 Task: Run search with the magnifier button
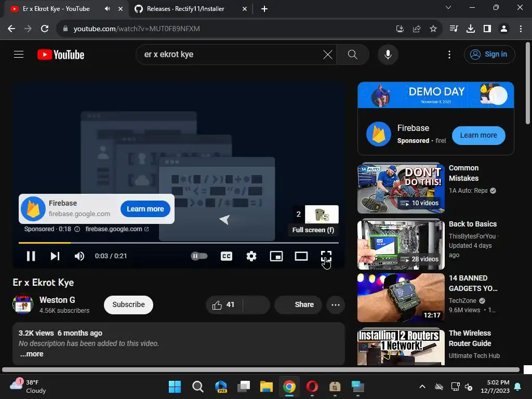pos(353,54)
